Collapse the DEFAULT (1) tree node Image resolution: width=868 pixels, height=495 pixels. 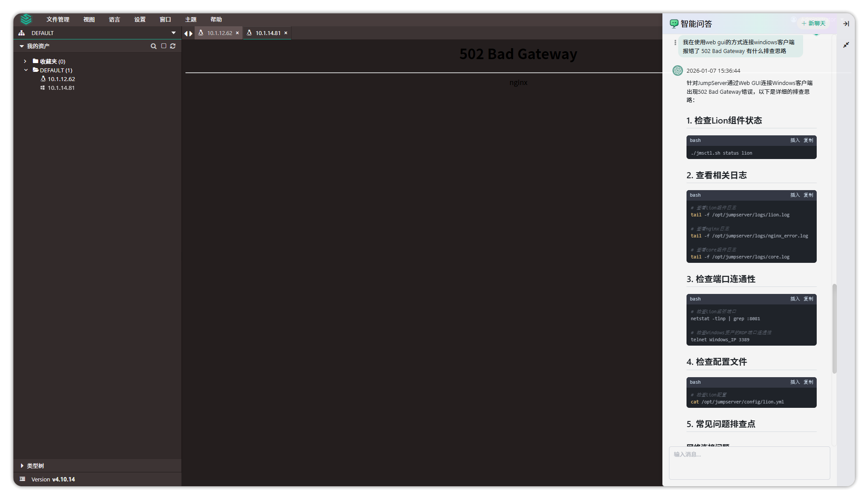coord(26,70)
